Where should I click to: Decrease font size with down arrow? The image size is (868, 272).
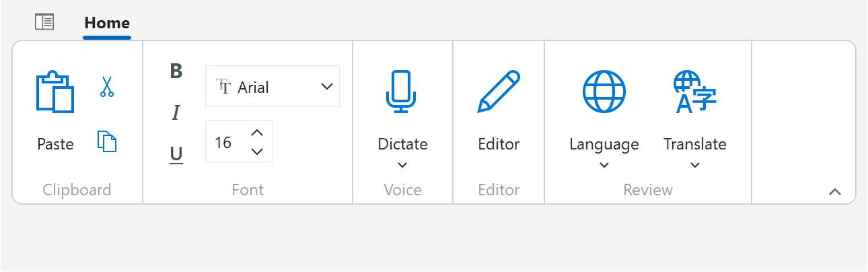256,151
